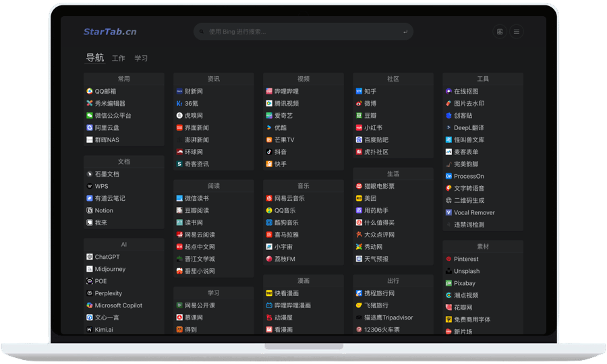The image size is (607, 364).
Task: Open the 抖音 icon
Action: (269, 152)
